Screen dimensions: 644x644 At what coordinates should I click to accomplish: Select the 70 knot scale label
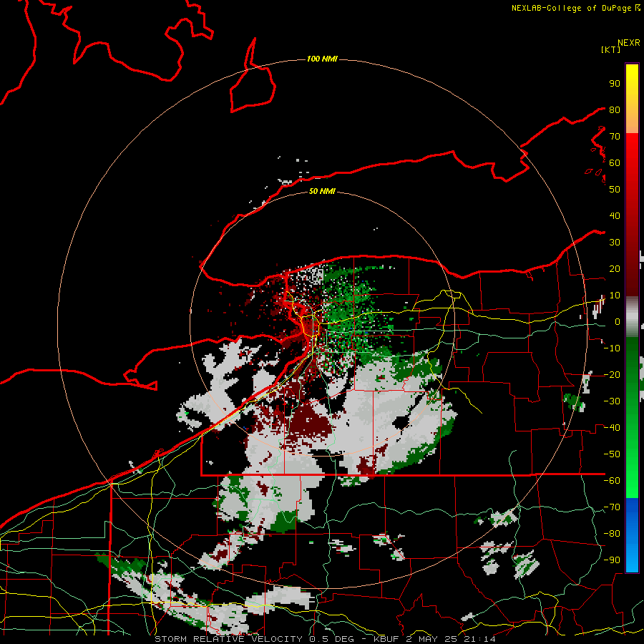(615, 137)
